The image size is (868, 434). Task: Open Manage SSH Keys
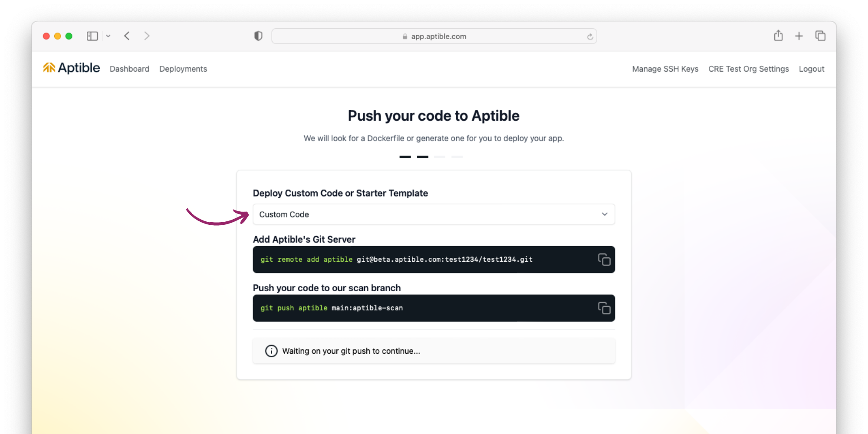(665, 69)
